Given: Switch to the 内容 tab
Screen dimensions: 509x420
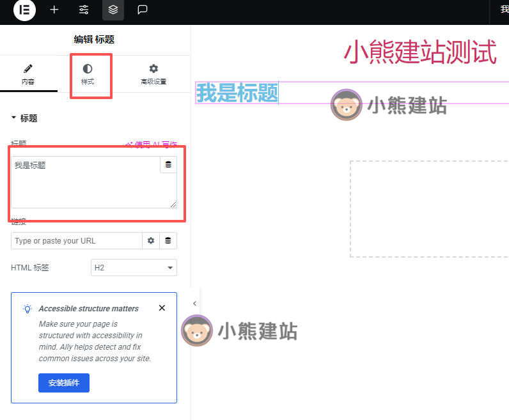Looking at the screenshot, I should (28, 74).
